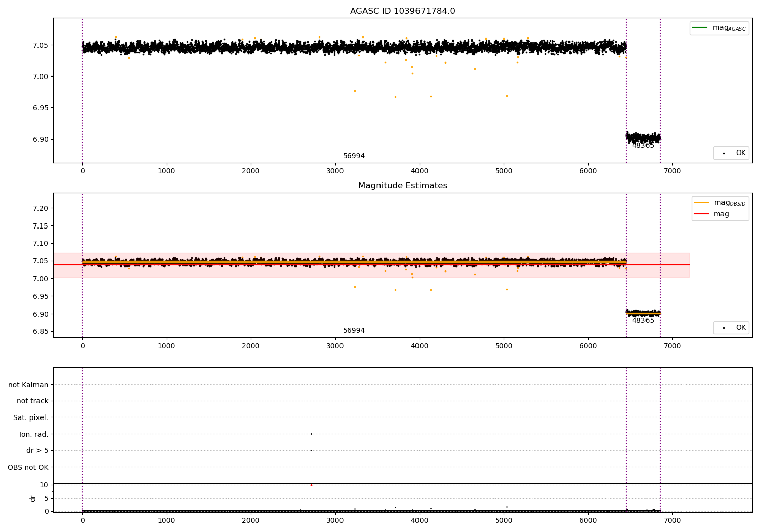Select the red "mag" legend entry
Viewport: 760px width, 532px height.
[711, 214]
